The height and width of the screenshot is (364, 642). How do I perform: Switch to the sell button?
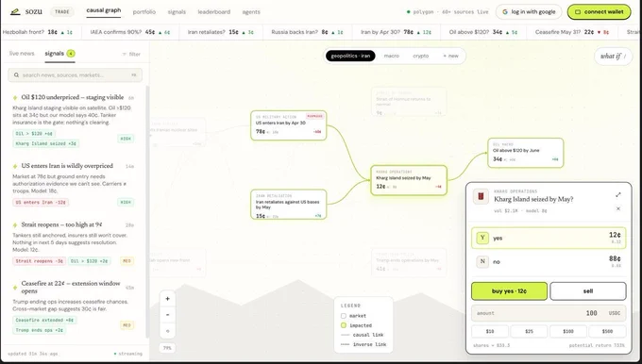click(588, 291)
